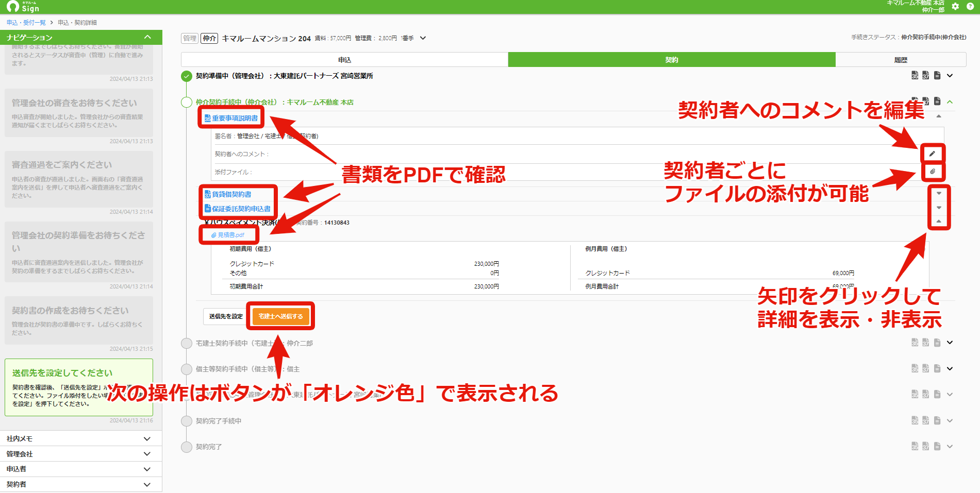Click the orange 宅建士へ送信する button
The image size is (980, 493).
(280, 316)
